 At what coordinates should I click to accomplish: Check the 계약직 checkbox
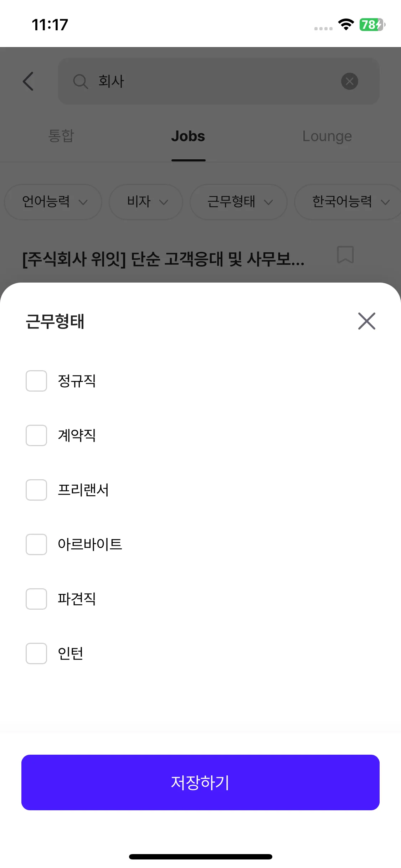pos(36,435)
